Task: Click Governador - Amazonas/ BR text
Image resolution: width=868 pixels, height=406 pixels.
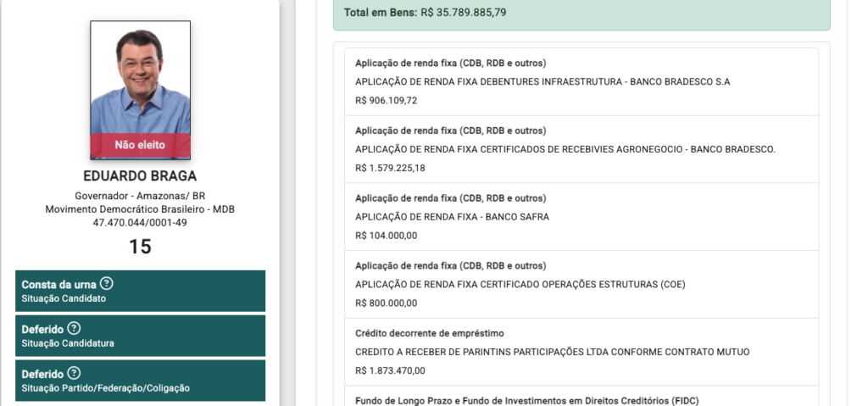Action: tap(140, 196)
